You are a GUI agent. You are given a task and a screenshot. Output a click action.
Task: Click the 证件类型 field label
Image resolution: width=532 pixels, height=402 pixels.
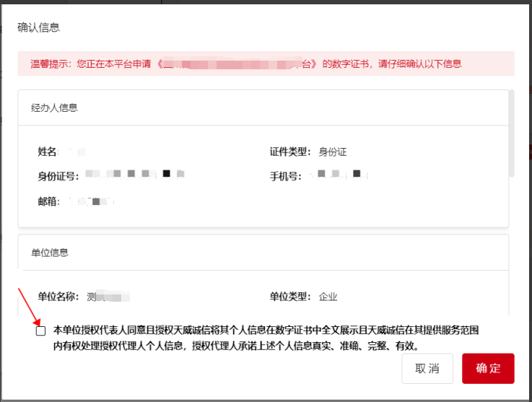[291, 152]
